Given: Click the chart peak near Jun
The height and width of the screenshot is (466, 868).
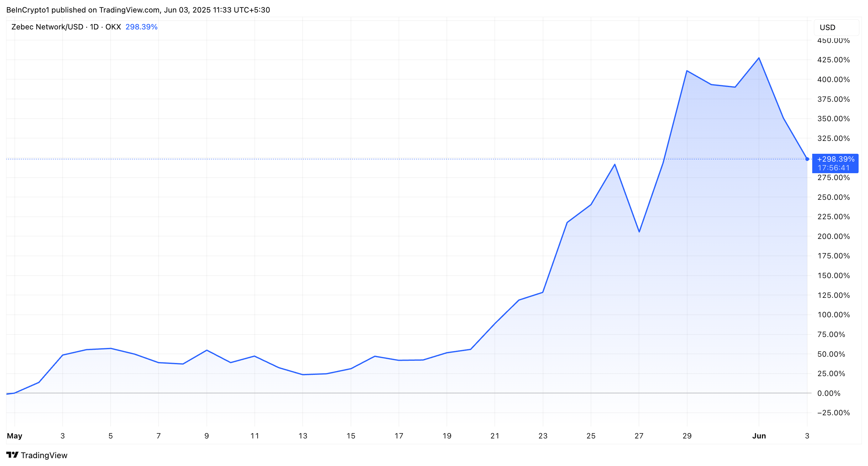Looking at the screenshot, I should point(759,58).
